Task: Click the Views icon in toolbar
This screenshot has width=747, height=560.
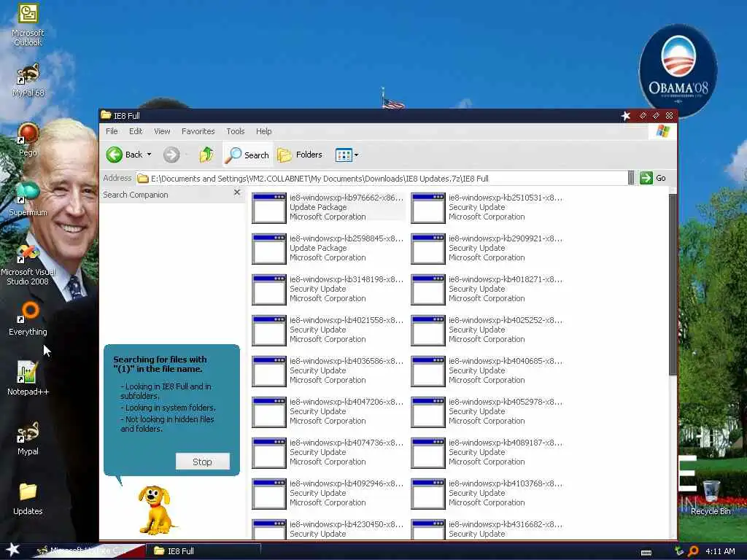Action: tap(344, 155)
